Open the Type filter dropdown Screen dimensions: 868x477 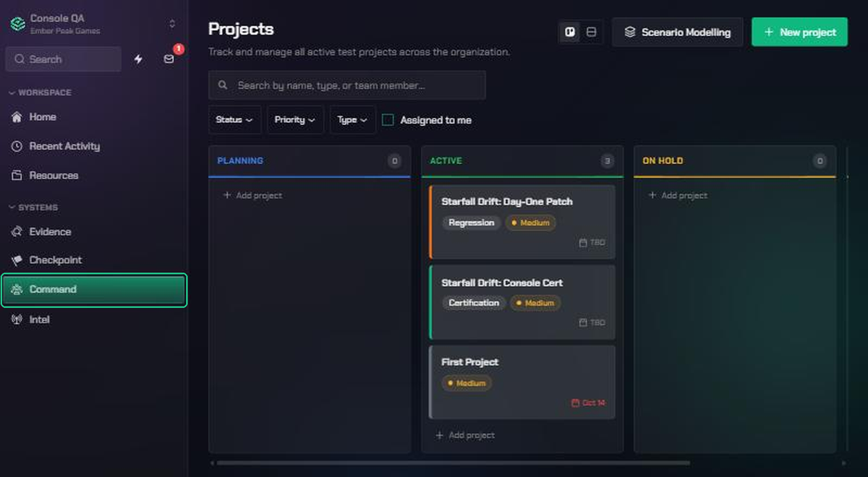tap(352, 120)
